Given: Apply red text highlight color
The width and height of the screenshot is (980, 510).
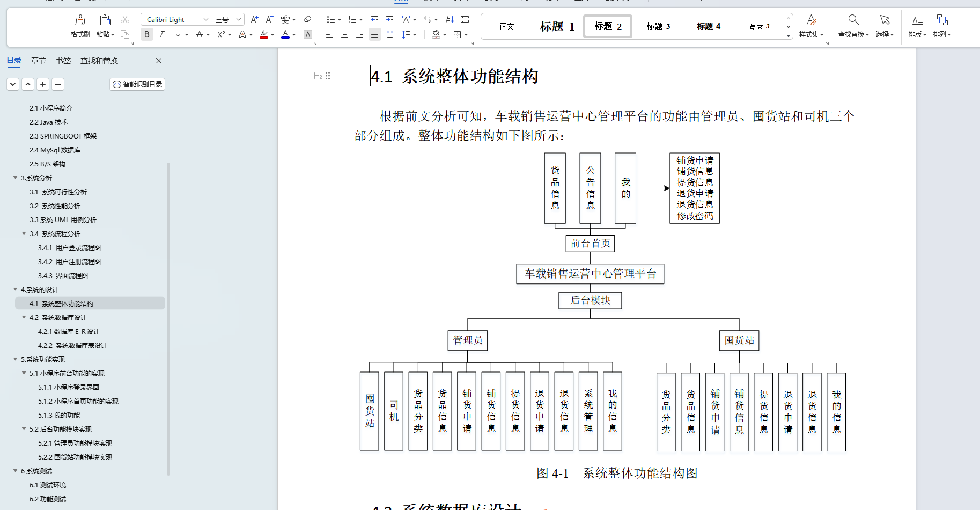Looking at the screenshot, I should 263,34.
